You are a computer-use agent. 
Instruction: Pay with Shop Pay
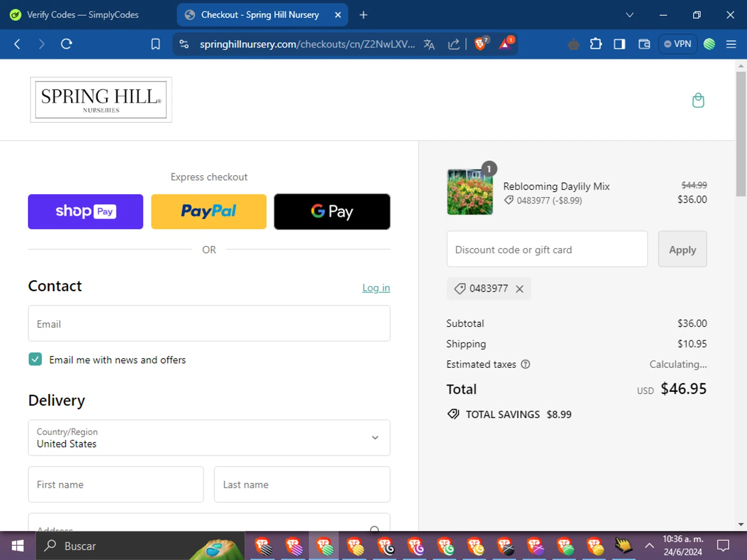(86, 212)
